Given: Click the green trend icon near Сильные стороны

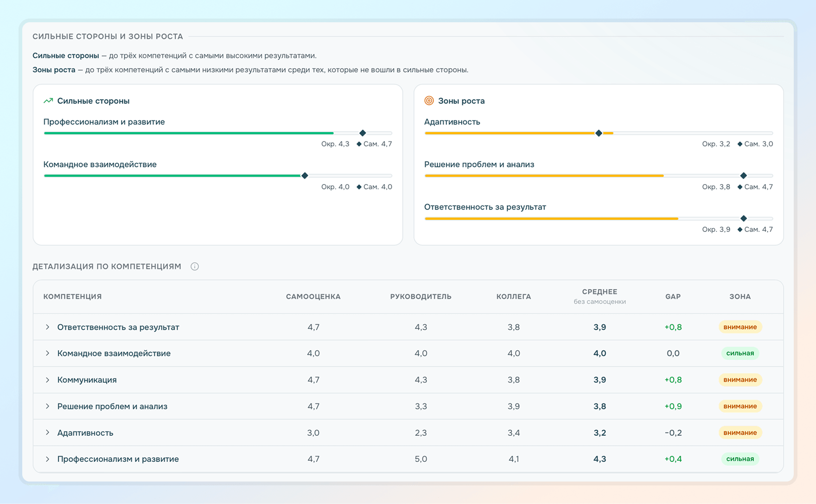Looking at the screenshot, I should (48, 101).
